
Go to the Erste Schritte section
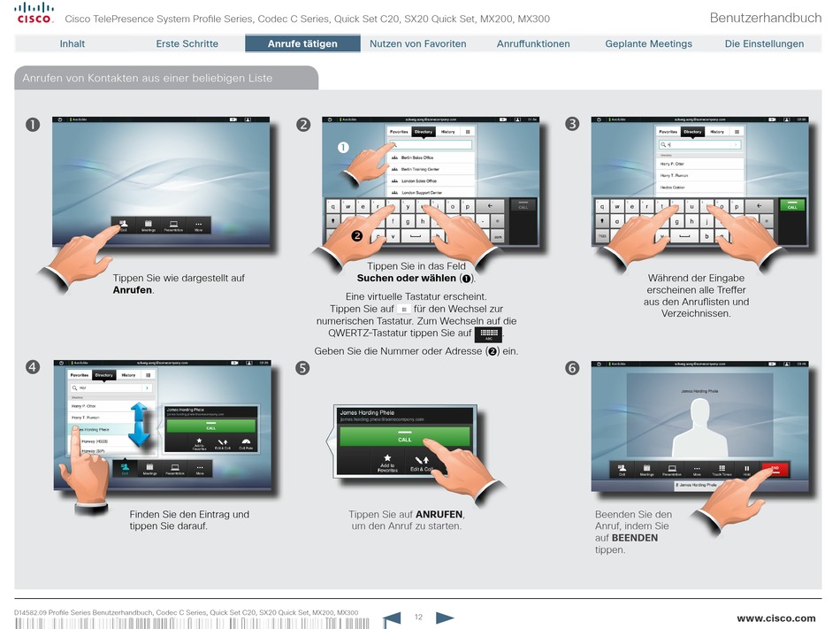click(187, 44)
